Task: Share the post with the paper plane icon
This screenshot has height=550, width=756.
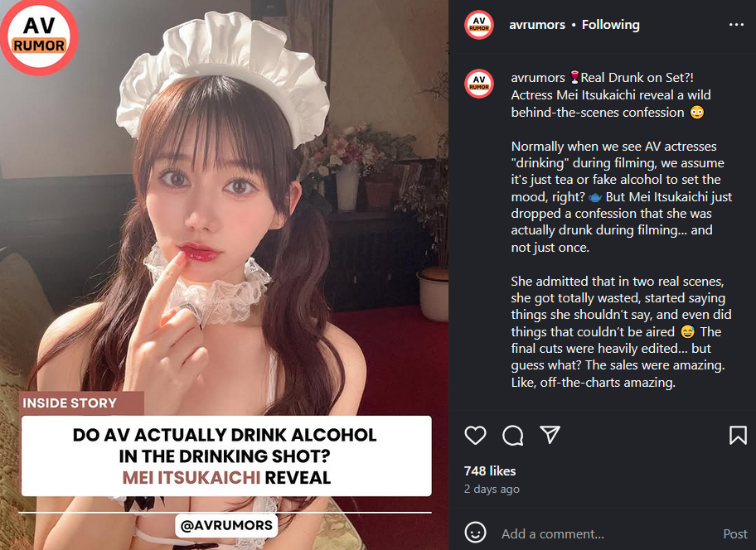Action: [x=550, y=435]
